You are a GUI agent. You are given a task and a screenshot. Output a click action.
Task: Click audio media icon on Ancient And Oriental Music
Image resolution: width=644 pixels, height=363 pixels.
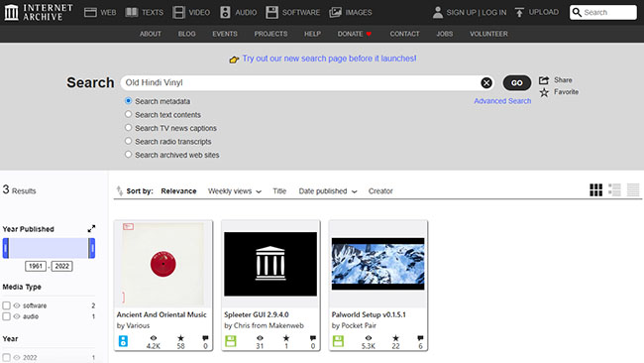pyautogui.click(x=123, y=341)
